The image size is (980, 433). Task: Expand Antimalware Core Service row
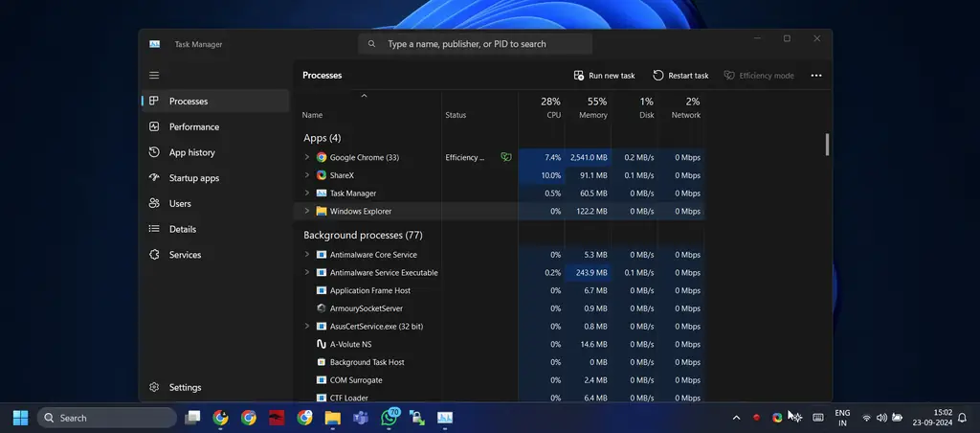307,255
